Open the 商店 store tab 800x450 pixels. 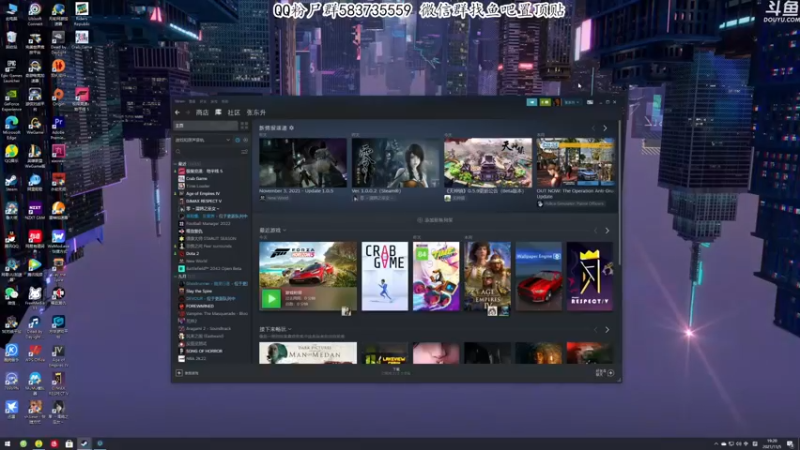[202, 112]
